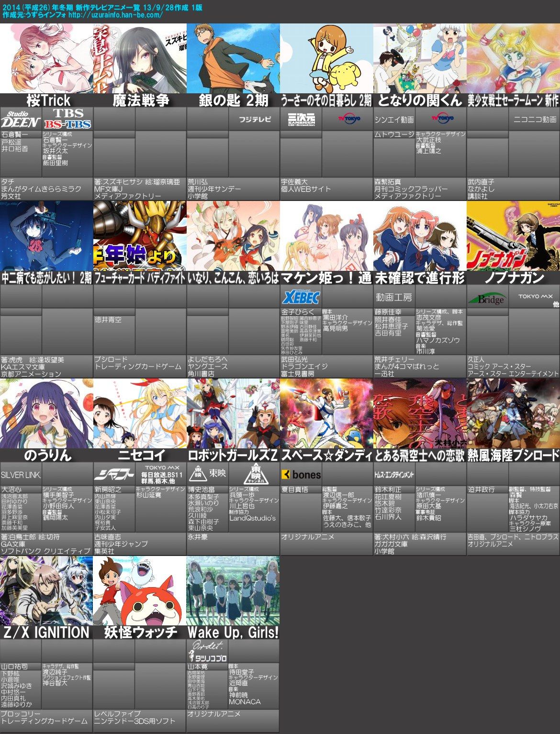Click the 東映 logo under ロボットガールズZ

pyautogui.click(x=208, y=474)
